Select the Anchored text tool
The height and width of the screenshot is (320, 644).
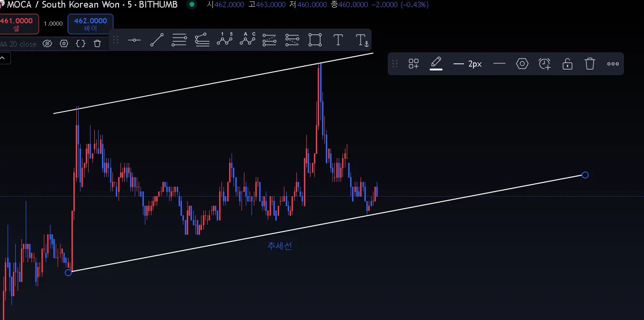coord(362,40)
